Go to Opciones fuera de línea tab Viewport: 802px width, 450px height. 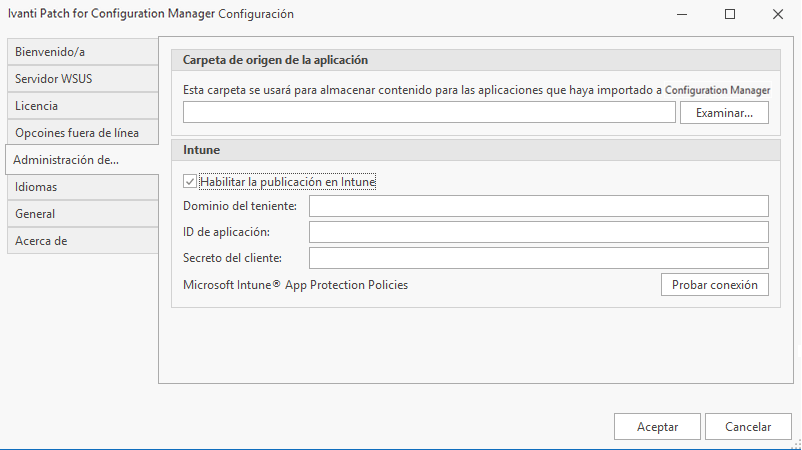tap(82, 132)
